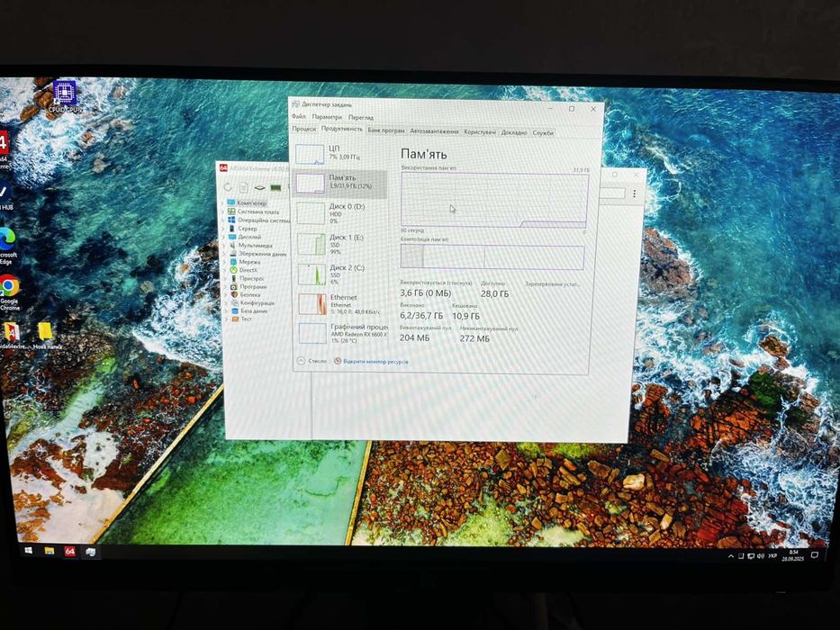Open the Перегляд menu in Task Manager
The width and height of the screenshot is (840, 630).
coord(361,117)
